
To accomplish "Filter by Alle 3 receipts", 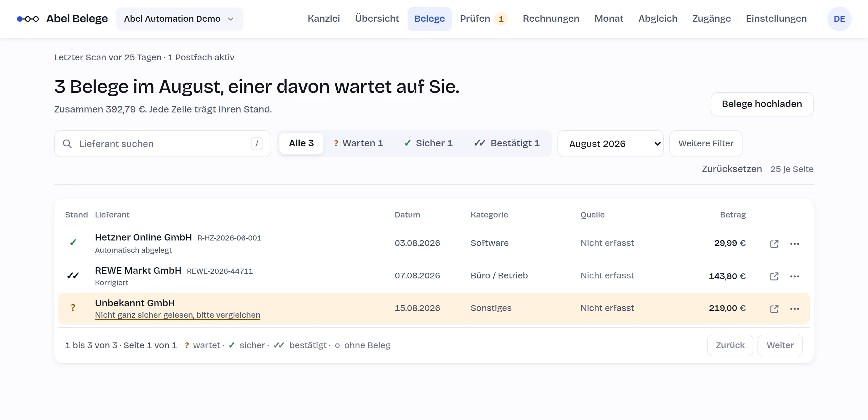I will coord(301,143).
